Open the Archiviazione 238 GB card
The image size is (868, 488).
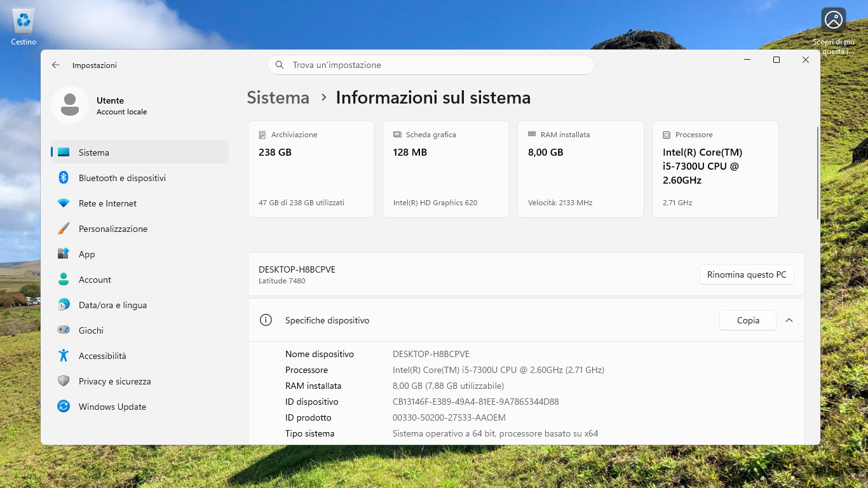tap(311, 169)
